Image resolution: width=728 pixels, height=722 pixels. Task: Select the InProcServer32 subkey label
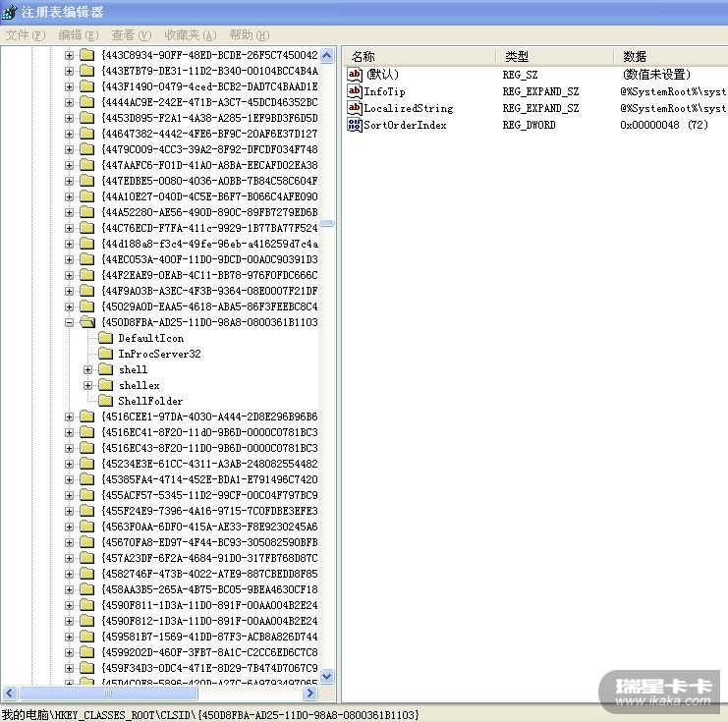[x=160, y=354]
